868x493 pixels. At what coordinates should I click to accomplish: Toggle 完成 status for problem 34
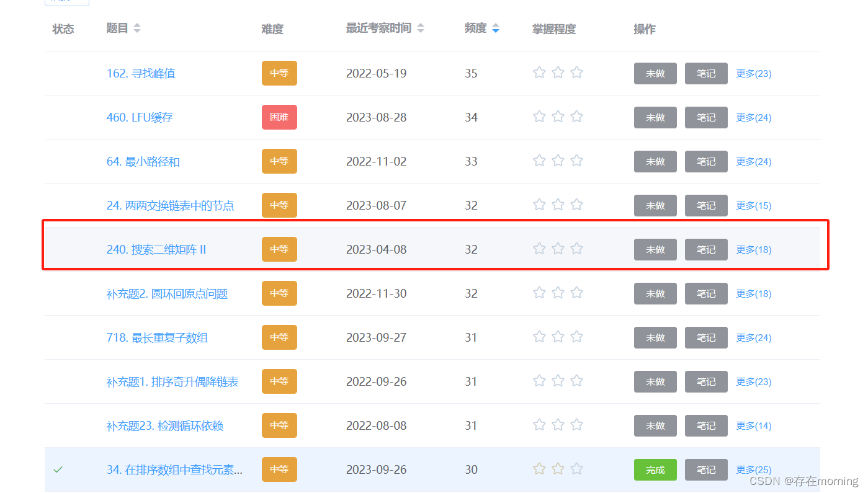coord(655,469)
